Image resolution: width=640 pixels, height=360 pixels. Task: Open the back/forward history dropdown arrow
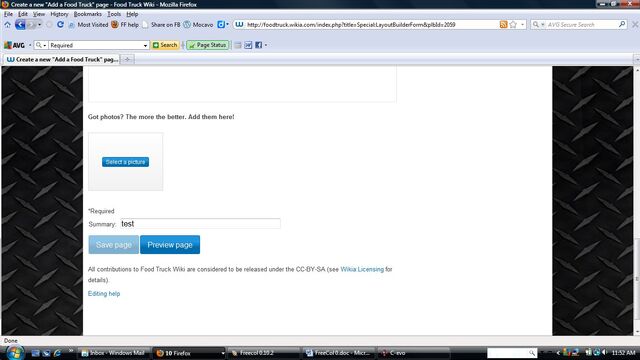pos(39,25)
